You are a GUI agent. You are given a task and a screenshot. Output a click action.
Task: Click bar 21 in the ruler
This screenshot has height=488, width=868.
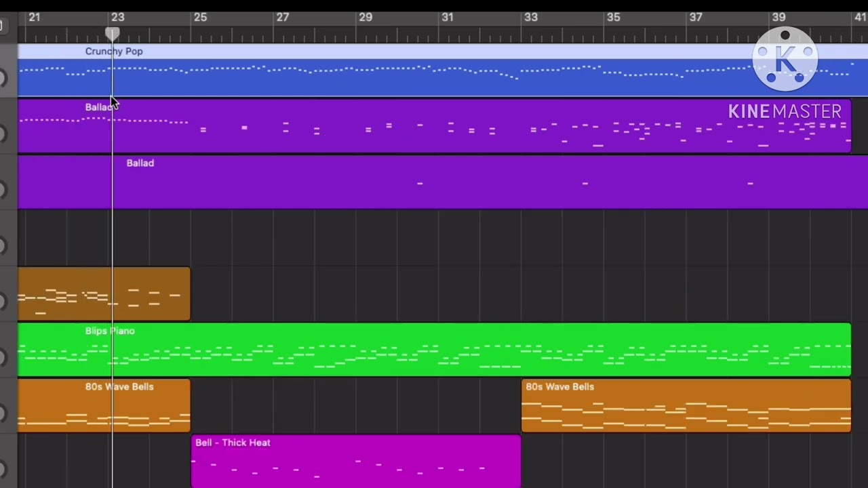pyautogui.click(x=34, y=17)
